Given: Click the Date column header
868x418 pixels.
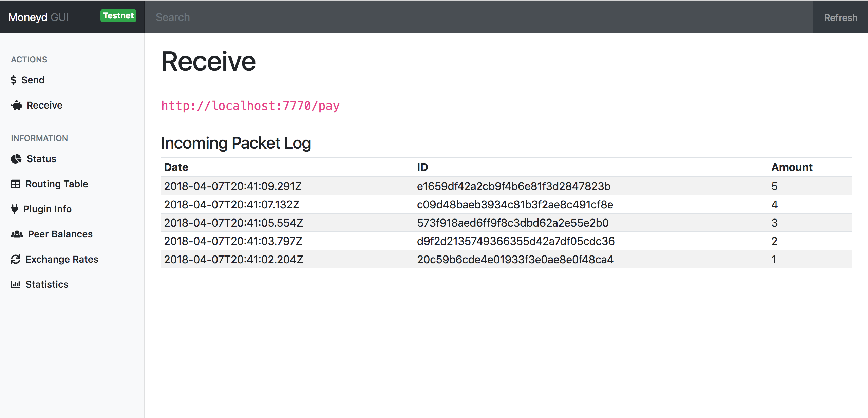Looking at the screenshot, I should 176,167.
